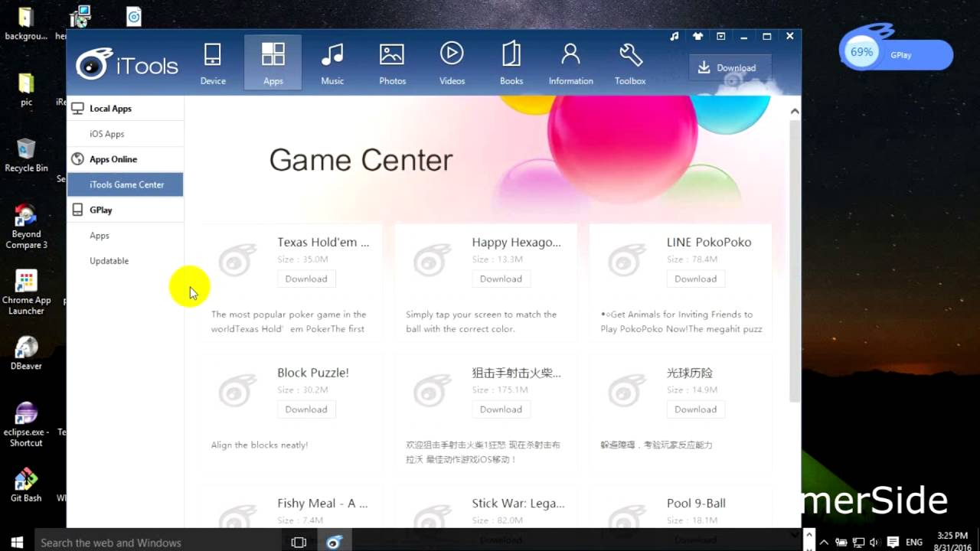Open the Texas Hold'em title

pyautogui.click(x=323, y=242)
